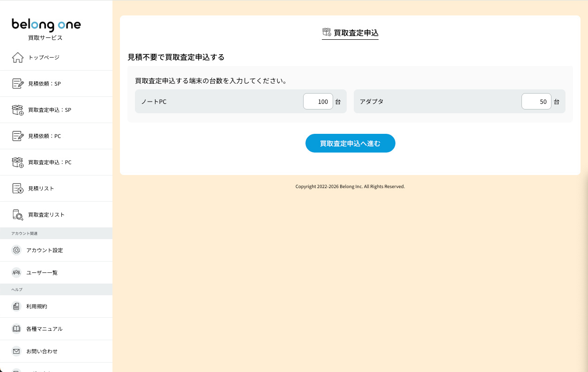Screen dimensions: 588x372
Task: Click the pencil icon beside 見積依頼：PC
Action: pyautogui.click(x=17, y=136)
